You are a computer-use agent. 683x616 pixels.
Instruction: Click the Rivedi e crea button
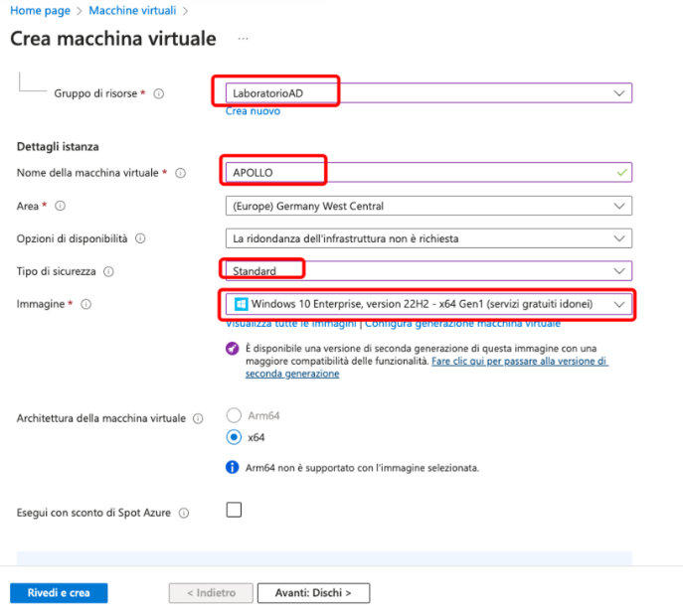click(x=59, y=593)
